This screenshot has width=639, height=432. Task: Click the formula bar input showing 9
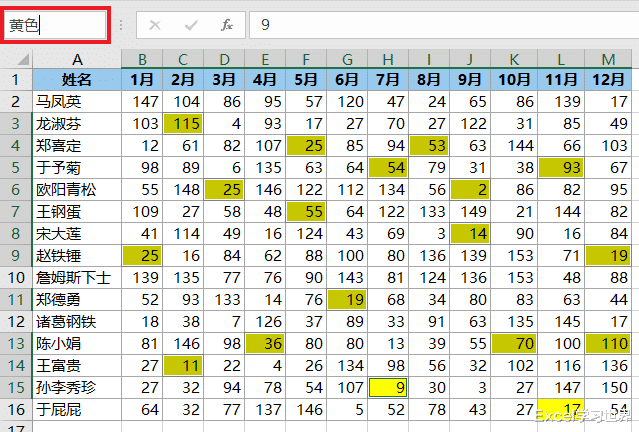(444, 25)
